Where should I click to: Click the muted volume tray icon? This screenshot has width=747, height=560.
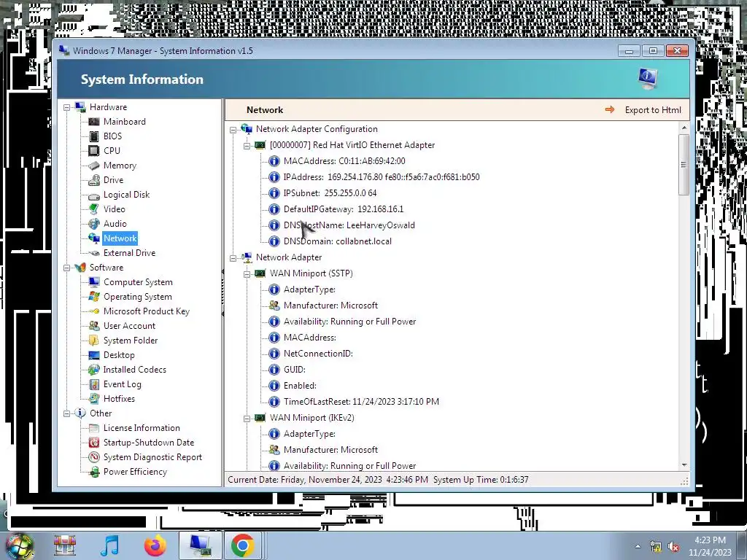tap(673, 547)
